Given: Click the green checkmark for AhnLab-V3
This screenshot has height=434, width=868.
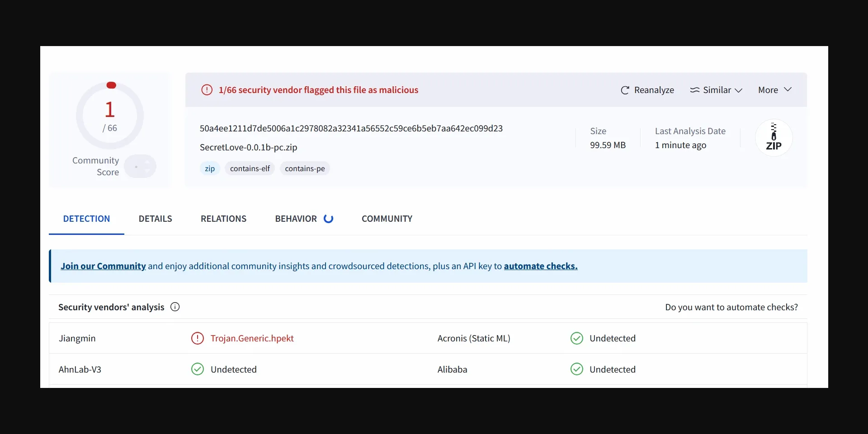Looking at the screenshot, I should tap(198, 369).
